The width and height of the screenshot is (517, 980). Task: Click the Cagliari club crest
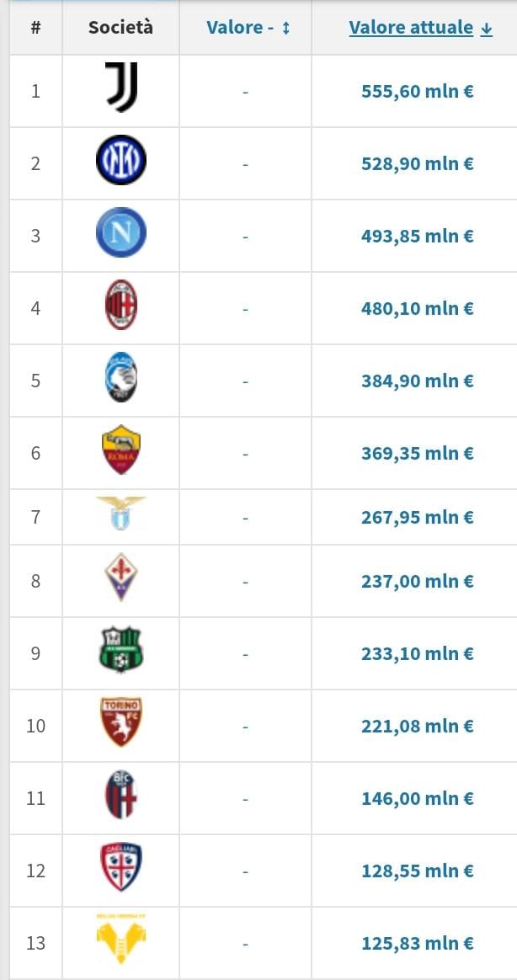tap(120, 868)
